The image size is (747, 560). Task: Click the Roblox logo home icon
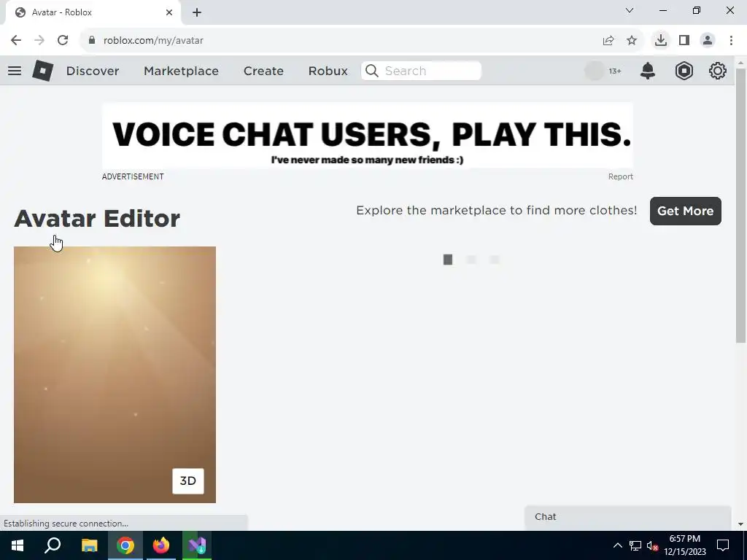43,71
